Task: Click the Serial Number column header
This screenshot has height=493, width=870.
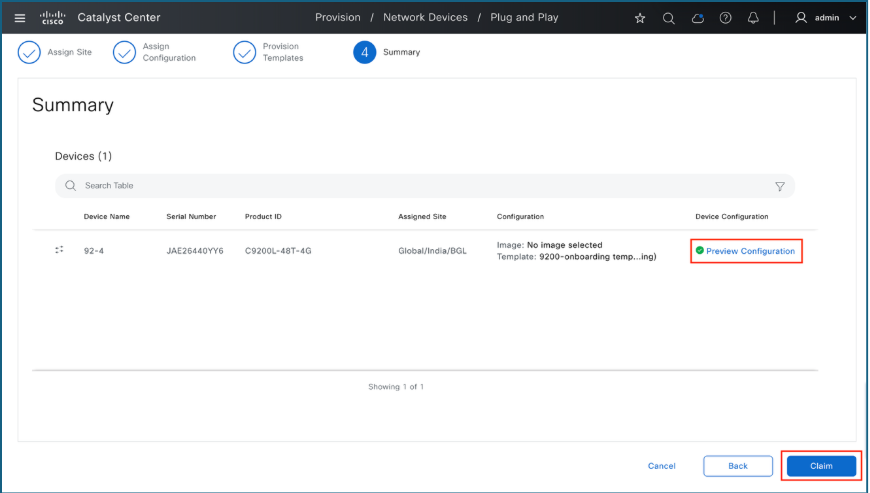Action: coord(191,217)
